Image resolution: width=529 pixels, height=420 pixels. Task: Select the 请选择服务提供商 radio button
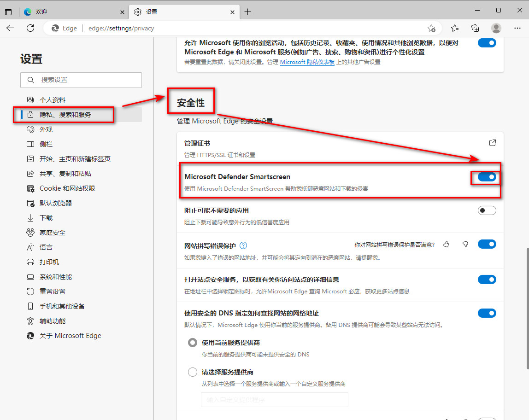(192, 372)
